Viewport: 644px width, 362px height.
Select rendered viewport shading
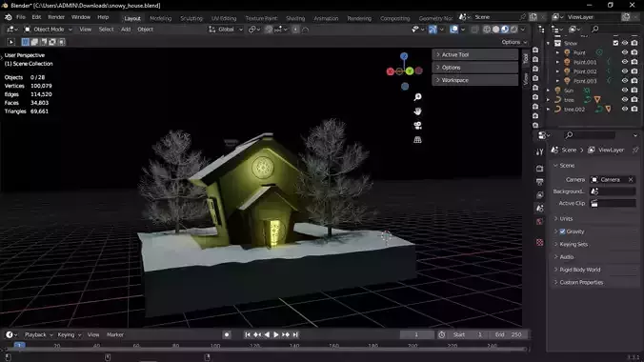pyautogui.click(x=513, y=30)
